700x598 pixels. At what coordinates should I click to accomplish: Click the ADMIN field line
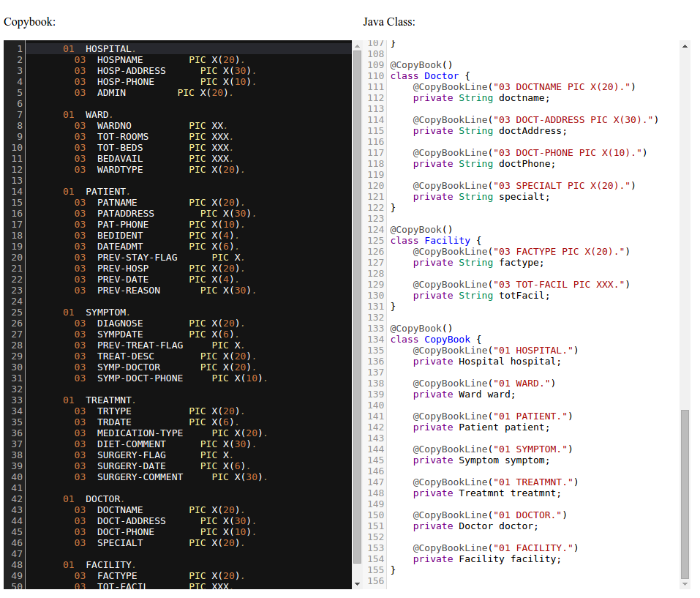(x=154, y=93)
